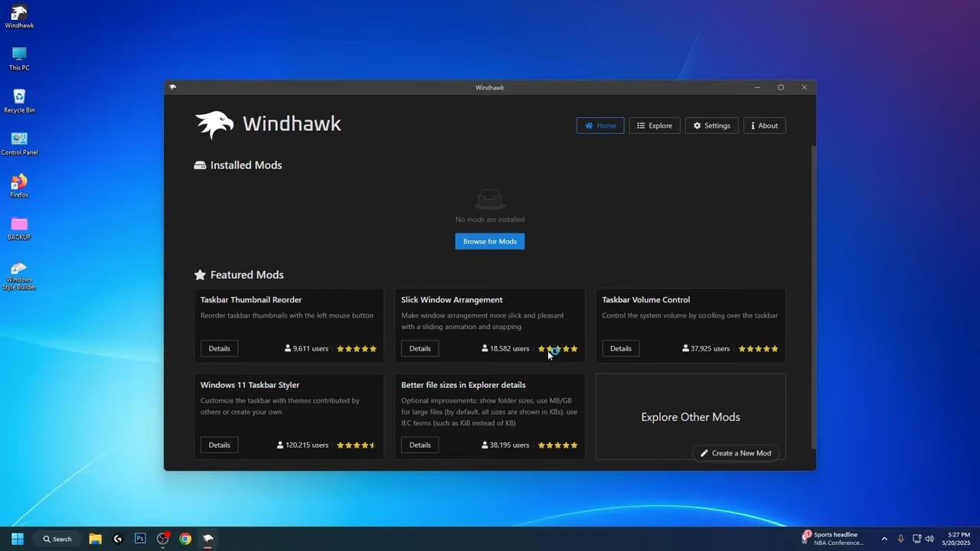Open OBS Studio from the taskbar
The width and height of the screenshot is (980, 551).
pos(163,539)
